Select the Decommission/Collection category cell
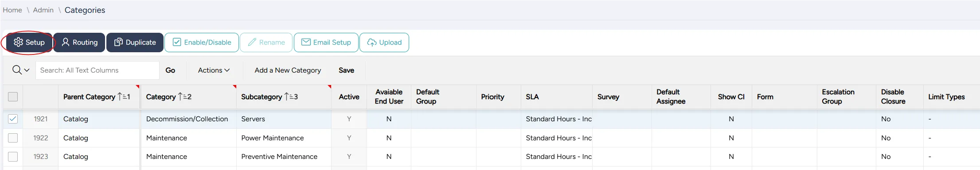This screenshot has width=980, height=170. click(188, 119)
